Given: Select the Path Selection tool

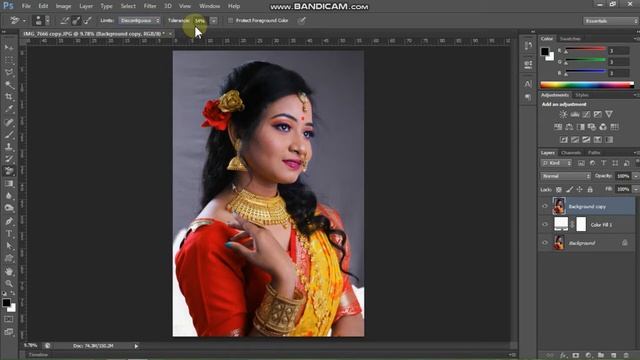Looking at the screenshot, I should point(9,246).
